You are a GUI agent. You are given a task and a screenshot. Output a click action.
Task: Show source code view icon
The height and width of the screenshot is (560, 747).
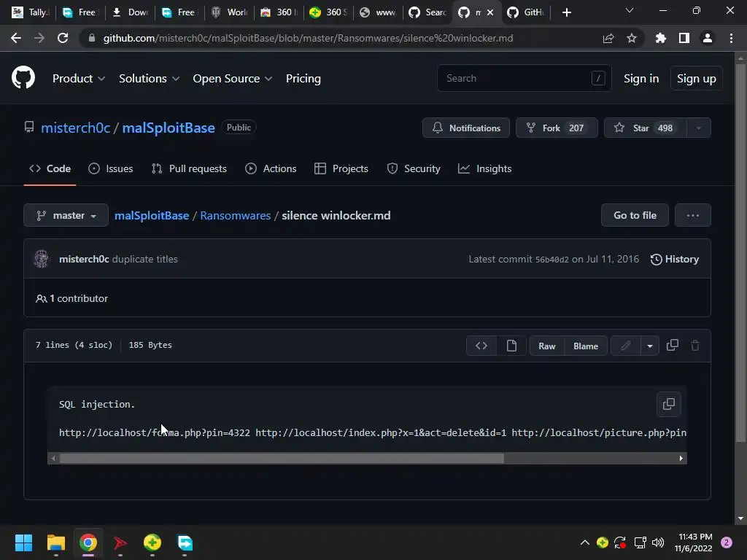(481, 346)
